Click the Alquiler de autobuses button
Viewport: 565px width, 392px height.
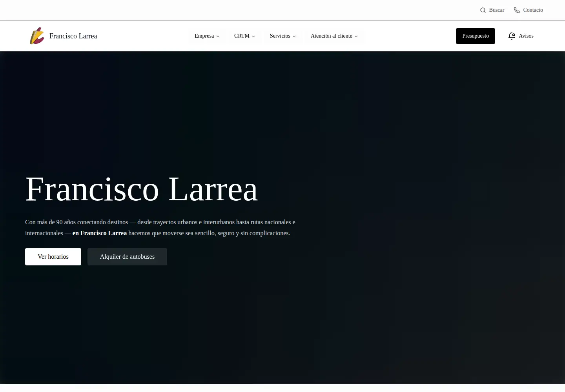pyautogui.click(x=127, y=257)
